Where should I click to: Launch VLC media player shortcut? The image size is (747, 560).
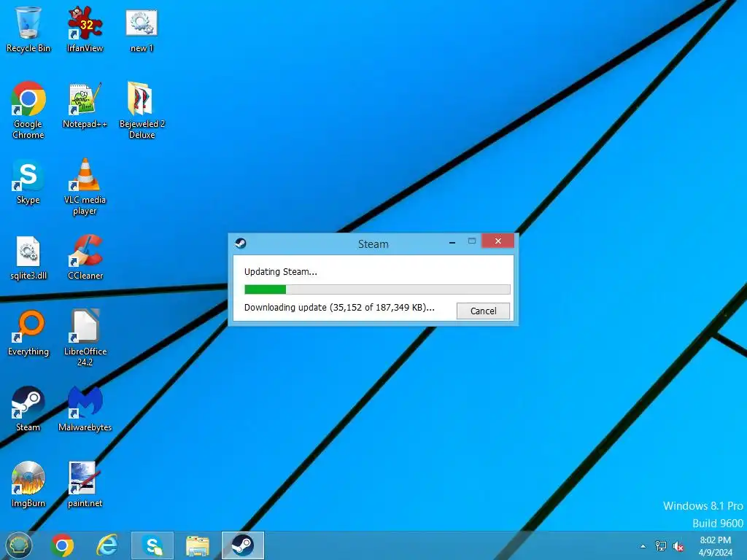pyautogui.click(x=85, y=186)
